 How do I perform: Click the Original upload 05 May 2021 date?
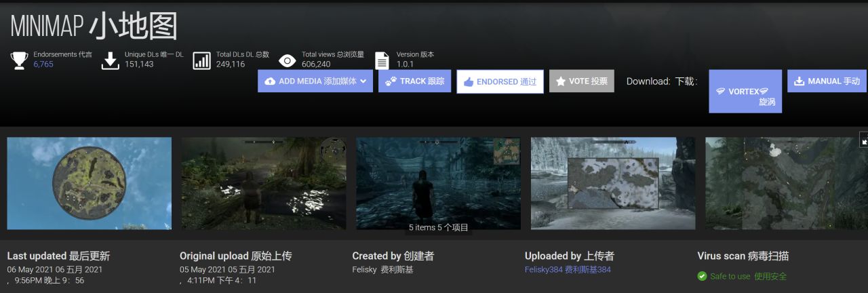click(x=227, y=269)
